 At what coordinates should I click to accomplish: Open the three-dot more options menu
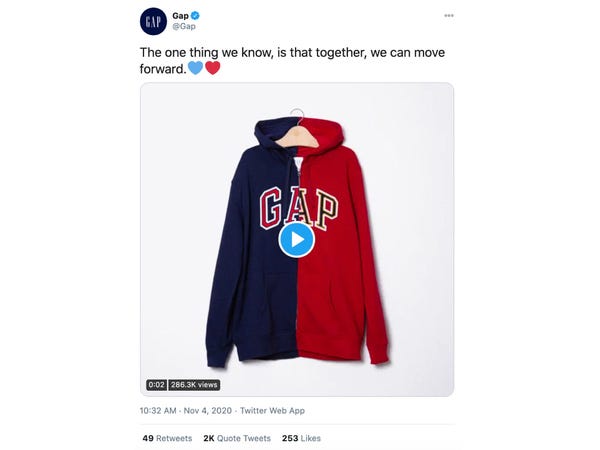449,16
